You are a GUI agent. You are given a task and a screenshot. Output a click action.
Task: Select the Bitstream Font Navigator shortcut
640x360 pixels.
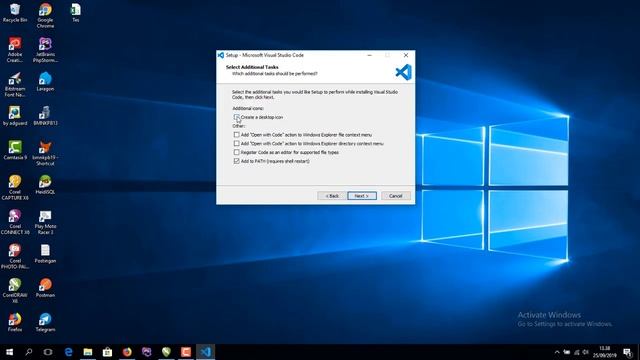coord(15,84)
